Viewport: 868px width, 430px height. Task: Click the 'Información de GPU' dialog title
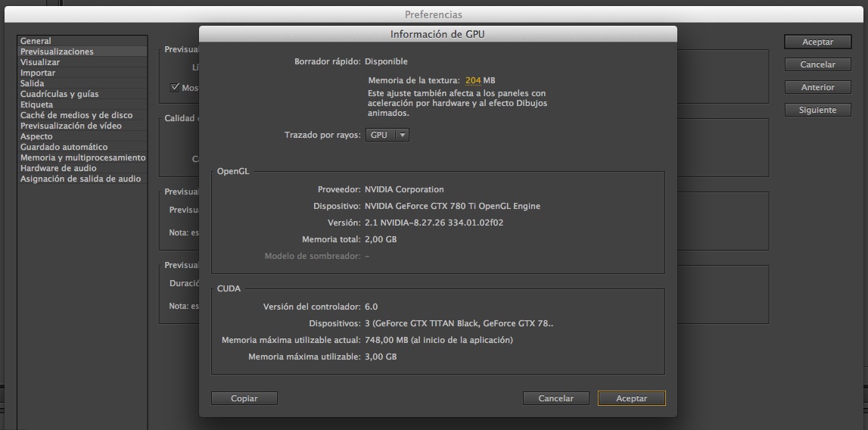(437, 34)
